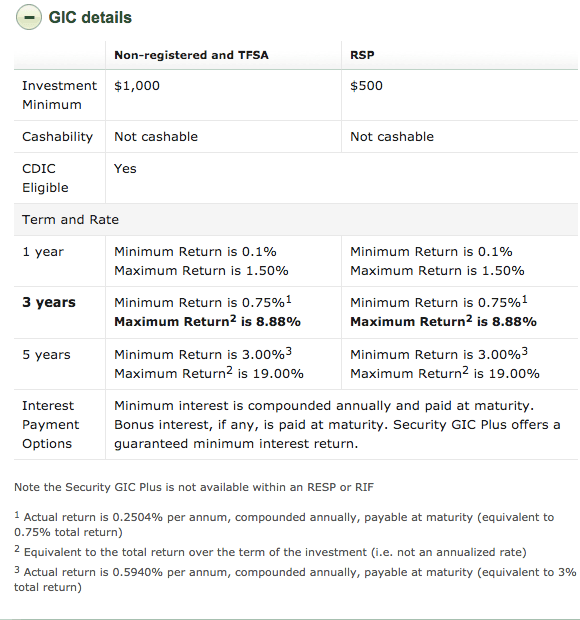Click the GIC details heading

[x=90, y=17]
